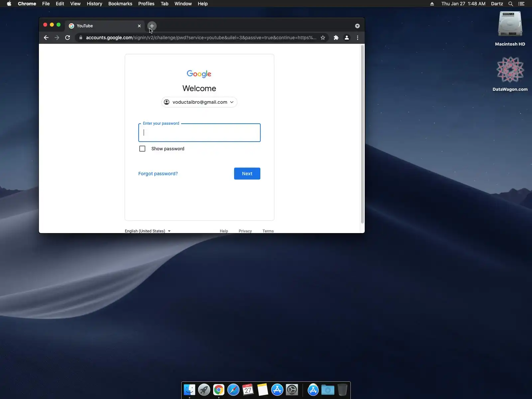Image resolution: width=532 pixels, height=399 pixels.
Task: Open the Privacy link in the footer
Action: [245, 231]
